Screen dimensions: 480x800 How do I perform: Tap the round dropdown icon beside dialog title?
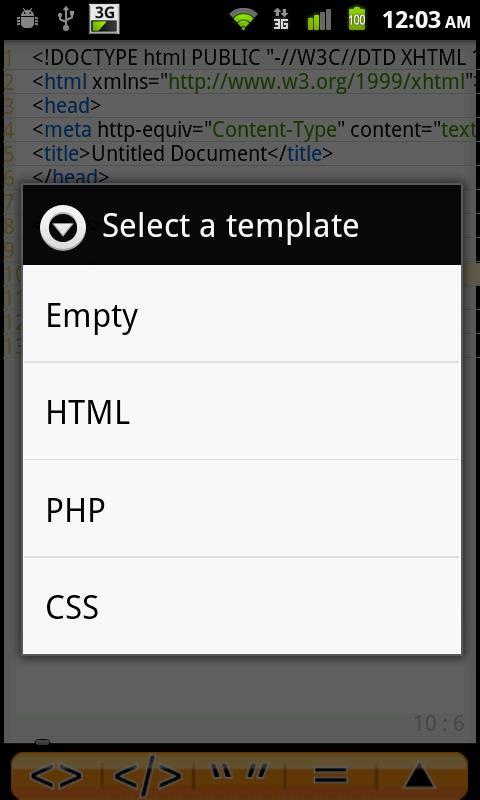63,227
